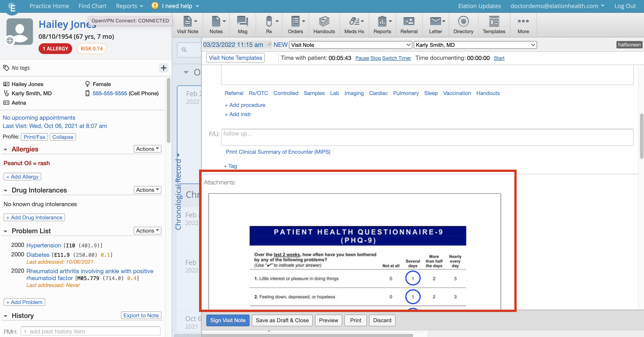
Task: Click Print Clinical Summary of Encounter link
Action: pos(278,152)
